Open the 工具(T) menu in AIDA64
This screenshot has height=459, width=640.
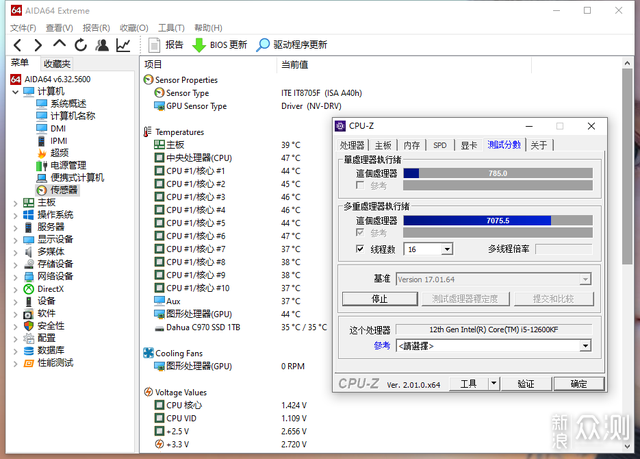[171, 28]
